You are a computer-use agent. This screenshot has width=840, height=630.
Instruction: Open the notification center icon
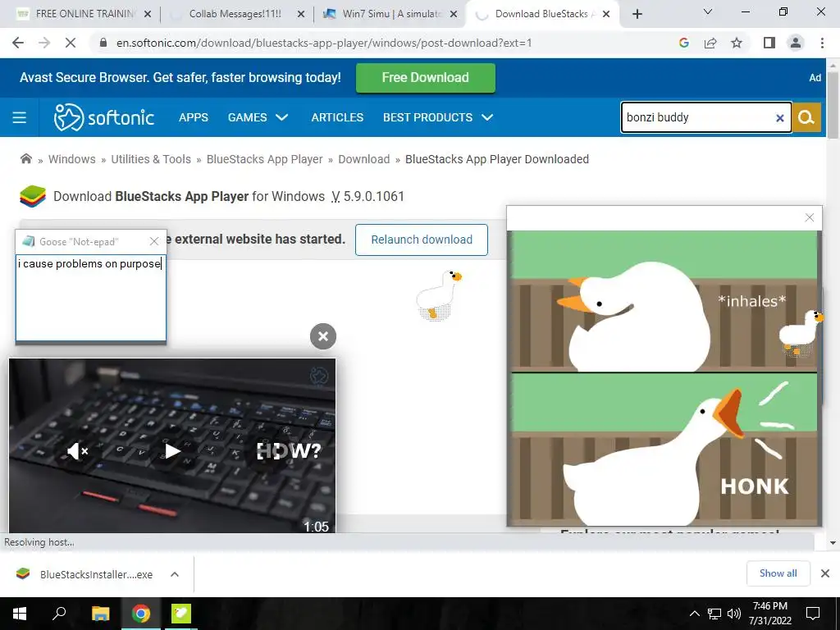(x=813, y=614)
